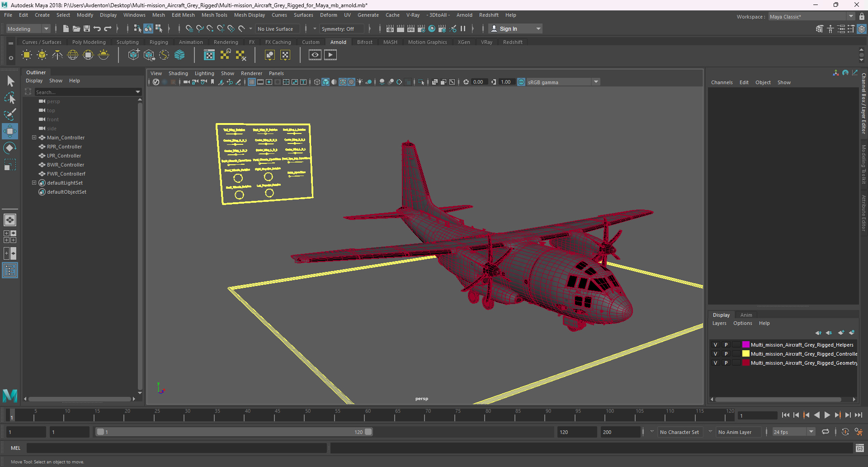Toggle the Outliner layout icon

[10, 271]
